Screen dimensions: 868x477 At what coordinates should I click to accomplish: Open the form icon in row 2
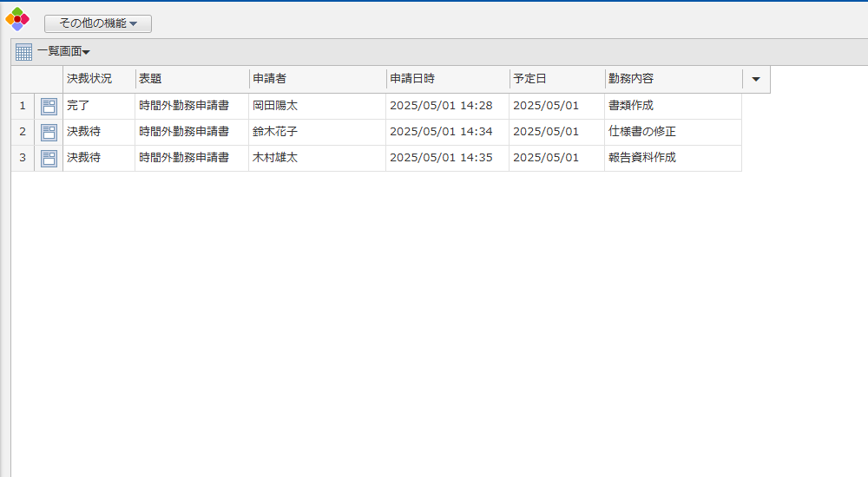point(49,133)
